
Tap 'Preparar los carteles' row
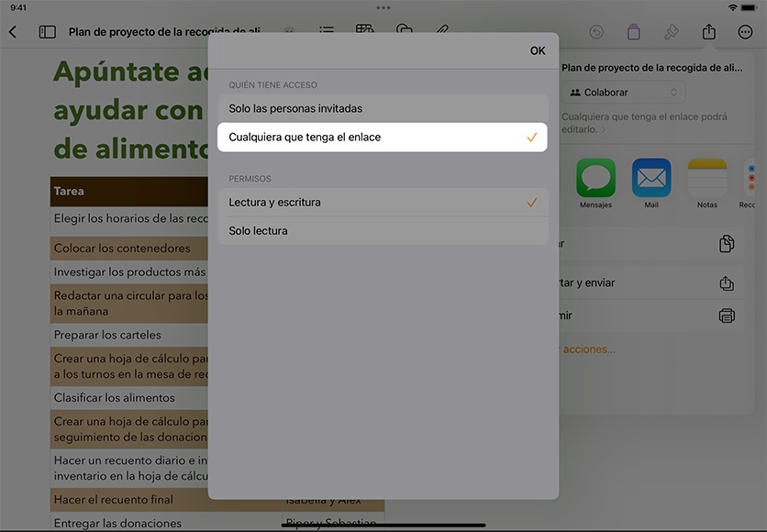pyautogui.click(x=129, y=336)
